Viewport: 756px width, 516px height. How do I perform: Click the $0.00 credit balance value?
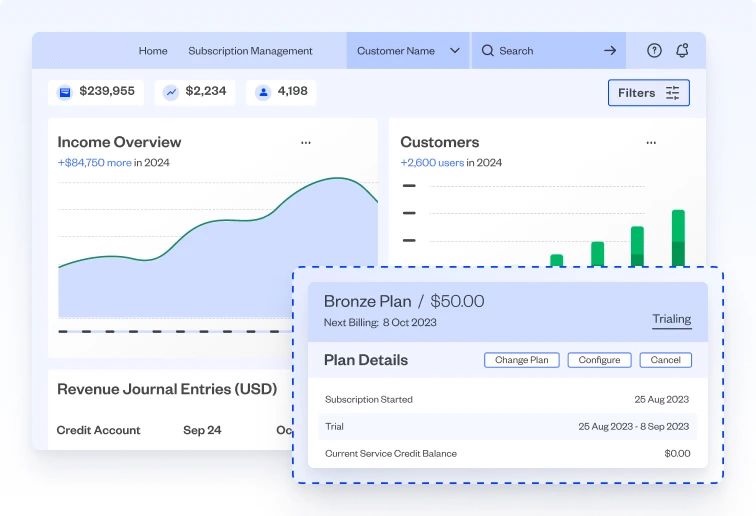click(677, 454)
